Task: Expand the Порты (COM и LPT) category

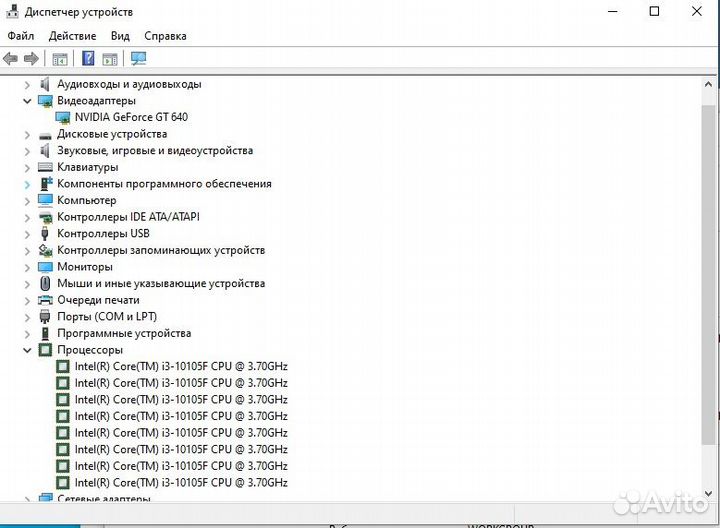Action: [28, 317]
